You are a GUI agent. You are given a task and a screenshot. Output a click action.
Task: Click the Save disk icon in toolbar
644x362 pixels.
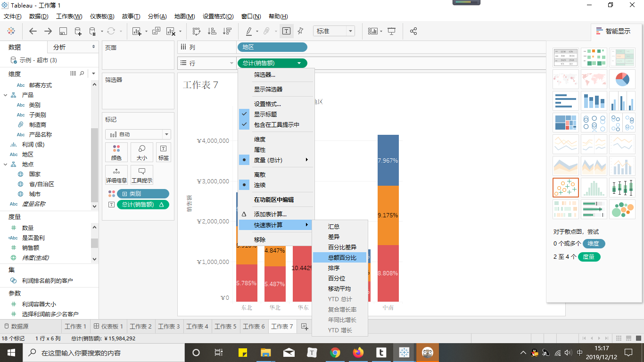pyautogui.click(x=63, y=31)
